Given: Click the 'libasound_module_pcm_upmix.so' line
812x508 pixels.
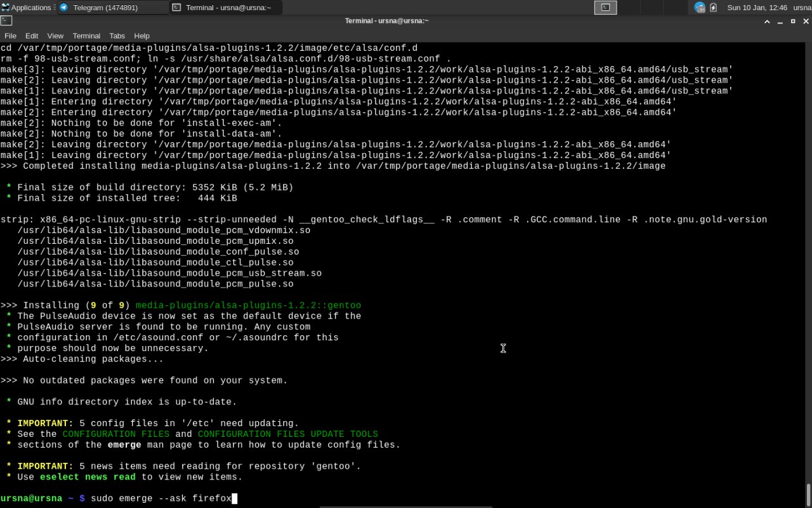Looking at the screenshot, I should pos(155,241).
